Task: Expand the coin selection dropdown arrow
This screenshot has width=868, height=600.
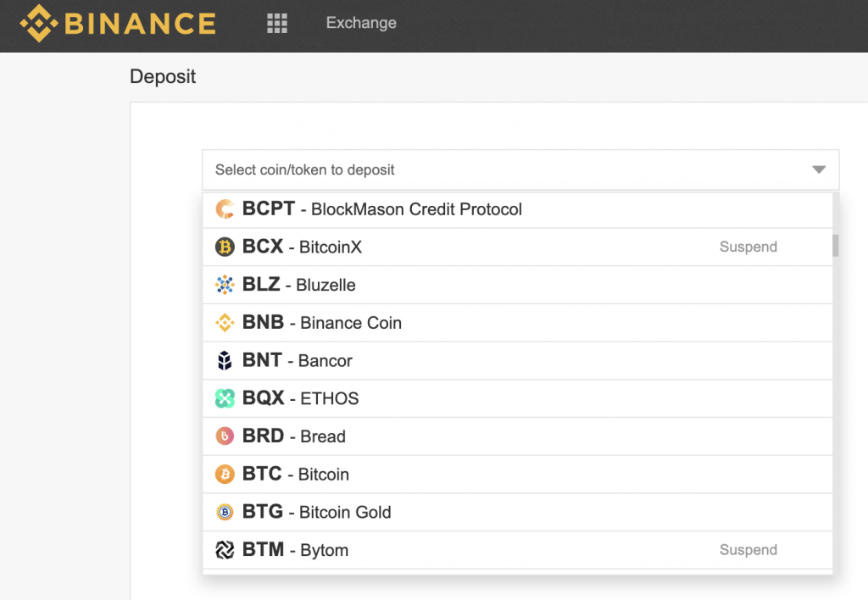Action: tap(819, 170)
